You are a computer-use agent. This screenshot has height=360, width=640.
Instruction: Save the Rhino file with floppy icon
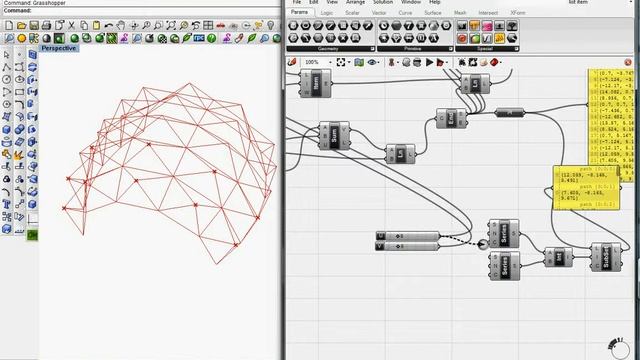pyautogui.click(x=34, y=25)
